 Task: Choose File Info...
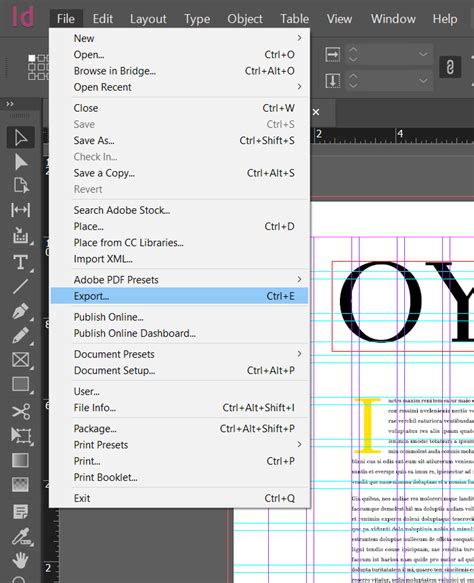tap(180, 408)
